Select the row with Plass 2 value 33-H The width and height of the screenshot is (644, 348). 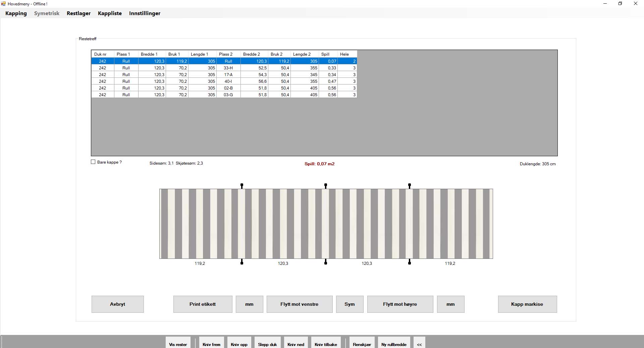pyautogui.click(x=228, y=68)
